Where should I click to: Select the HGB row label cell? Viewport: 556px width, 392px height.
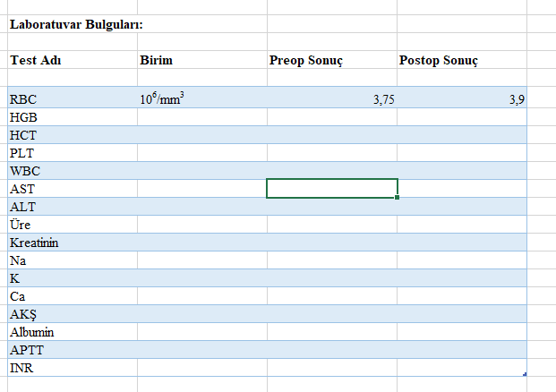(x=73, y=117)
